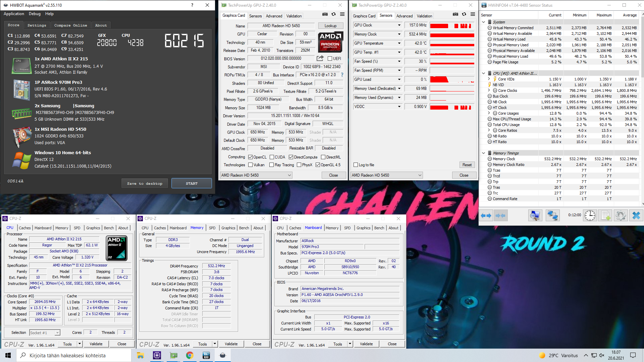The image size is (644, 362).
Task: Click BIOS share/export icon in GPU-Z
Action: 320,58
